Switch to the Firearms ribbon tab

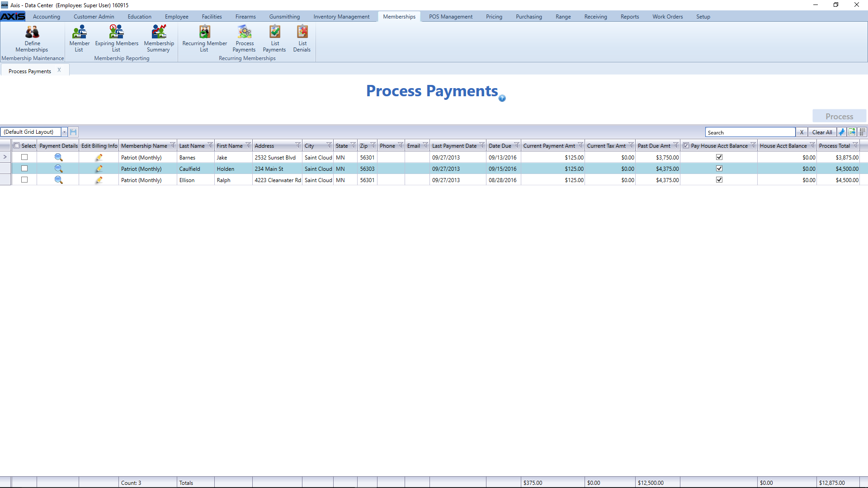(x=245, y=17)
